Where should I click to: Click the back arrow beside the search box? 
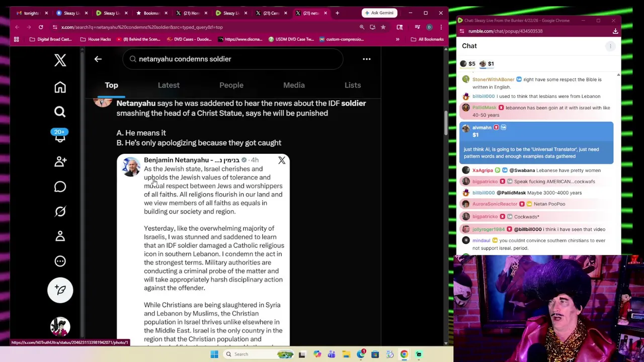tap(98, 59)
